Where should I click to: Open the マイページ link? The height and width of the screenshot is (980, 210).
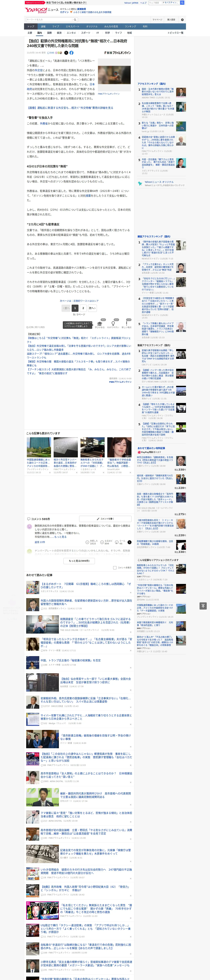tap(157, 20)
